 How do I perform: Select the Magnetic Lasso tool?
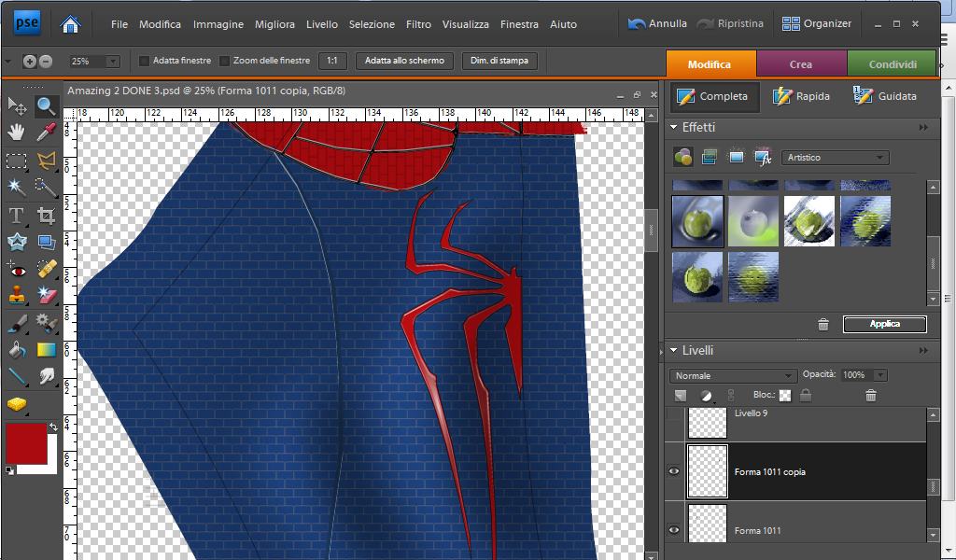(x=47, y=161)
